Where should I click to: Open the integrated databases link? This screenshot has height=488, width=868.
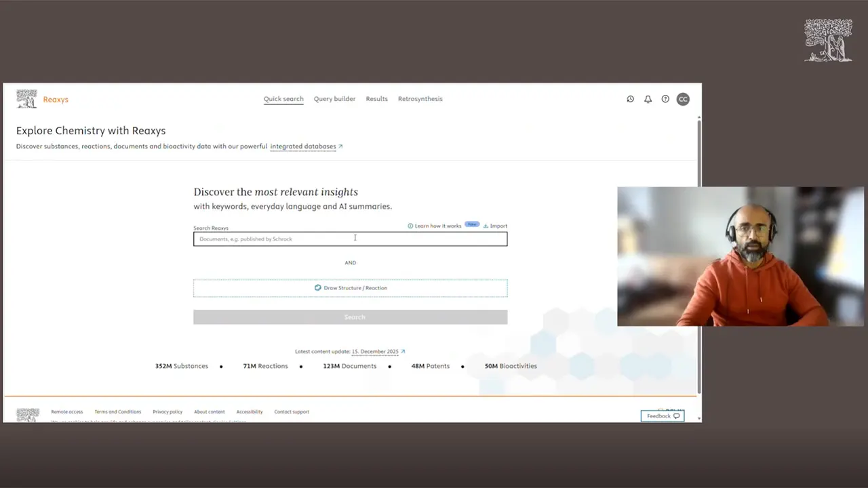(x=302, y=146)
